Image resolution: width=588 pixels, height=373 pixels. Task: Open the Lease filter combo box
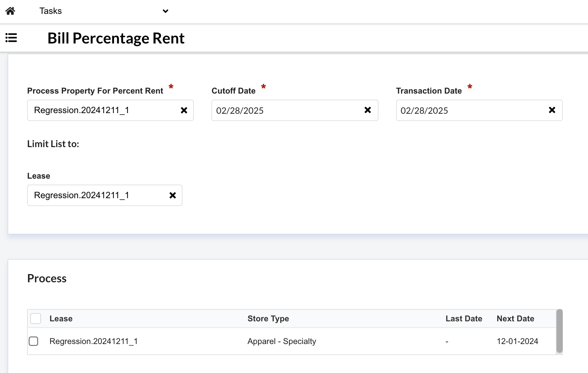[x=105, y=195]
